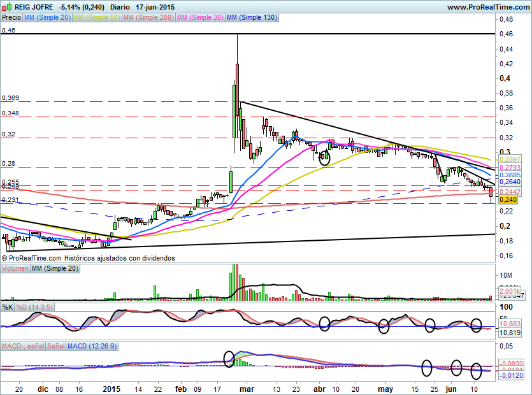Click the mar month marker on time axis
This screenshot has height=395, width=532.
tap(247, 388)
